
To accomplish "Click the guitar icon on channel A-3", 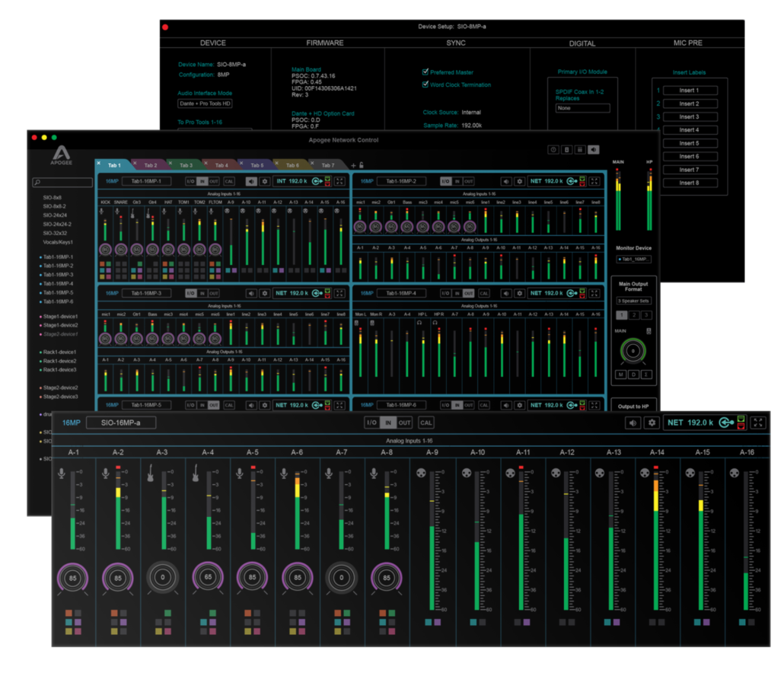I will pyautogui.click(x=150, y=473).
